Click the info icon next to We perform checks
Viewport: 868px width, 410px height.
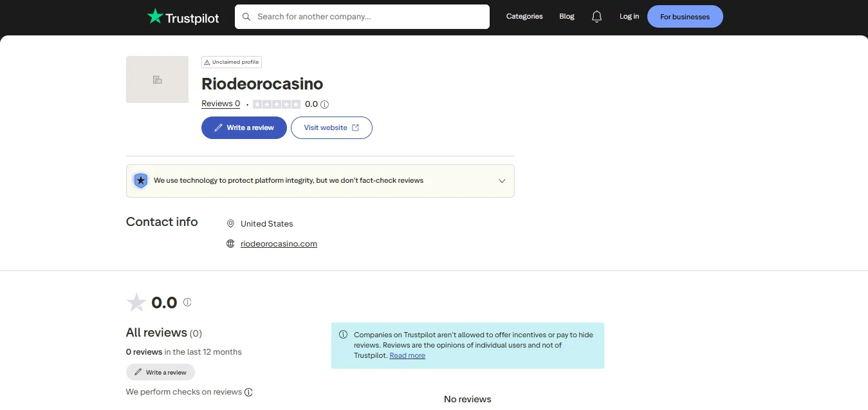(x=248, y=392)
